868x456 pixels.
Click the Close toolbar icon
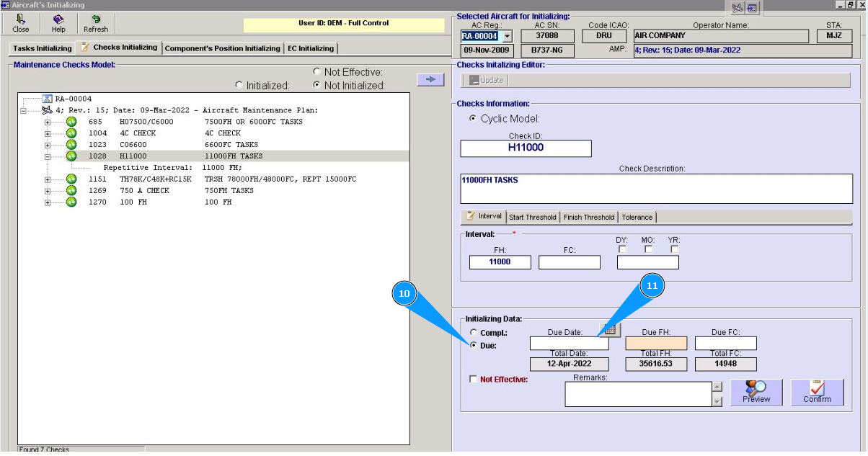click(x=21, y=23)
